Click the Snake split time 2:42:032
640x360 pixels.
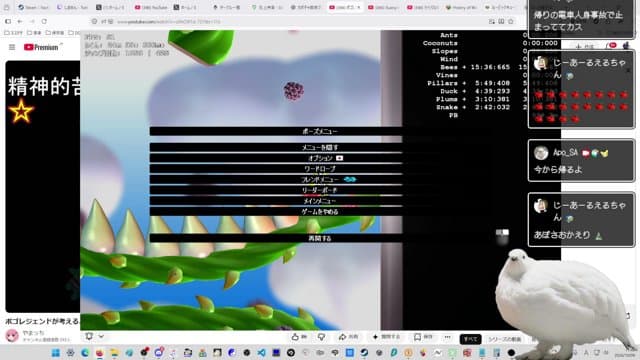(492, 107)
